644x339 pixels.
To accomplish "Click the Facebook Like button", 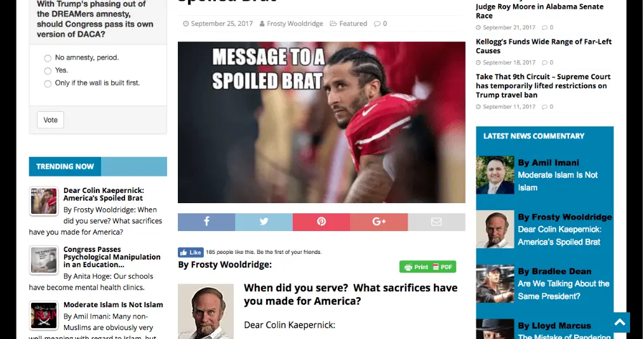I will point(191,253).
